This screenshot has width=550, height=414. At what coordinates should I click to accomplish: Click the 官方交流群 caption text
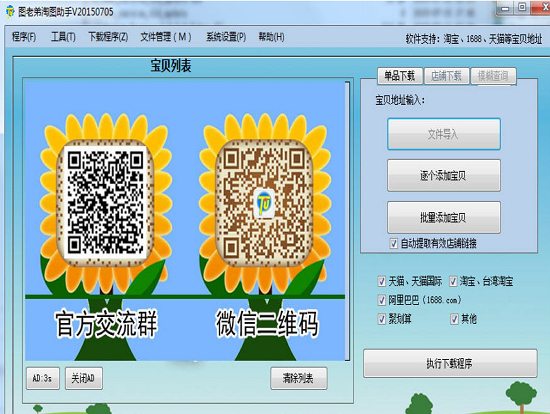(106, 323)
